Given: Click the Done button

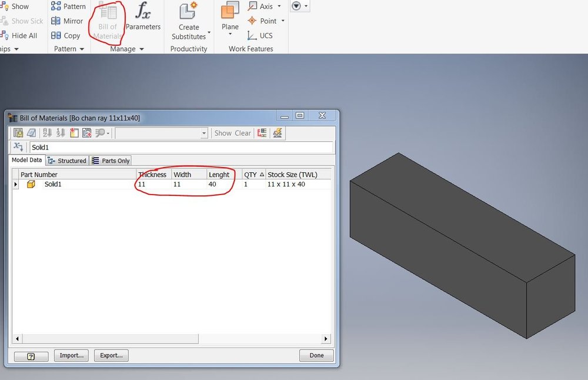Looking at the screenshot, I should click(316, 355).
